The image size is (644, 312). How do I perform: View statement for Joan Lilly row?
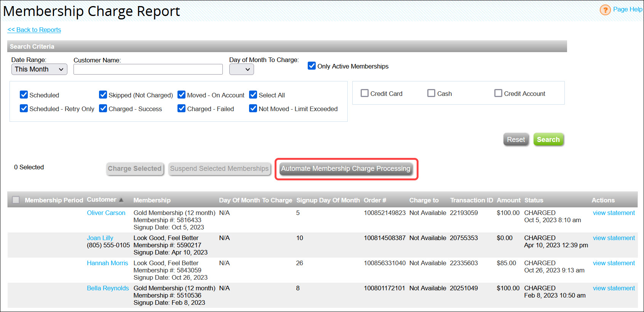click(x=614, y=238)
